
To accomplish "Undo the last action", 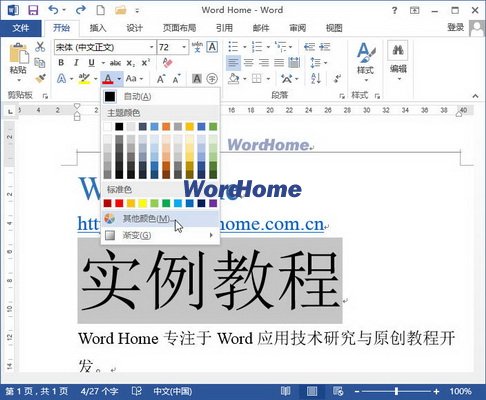I will coord(54,10).
